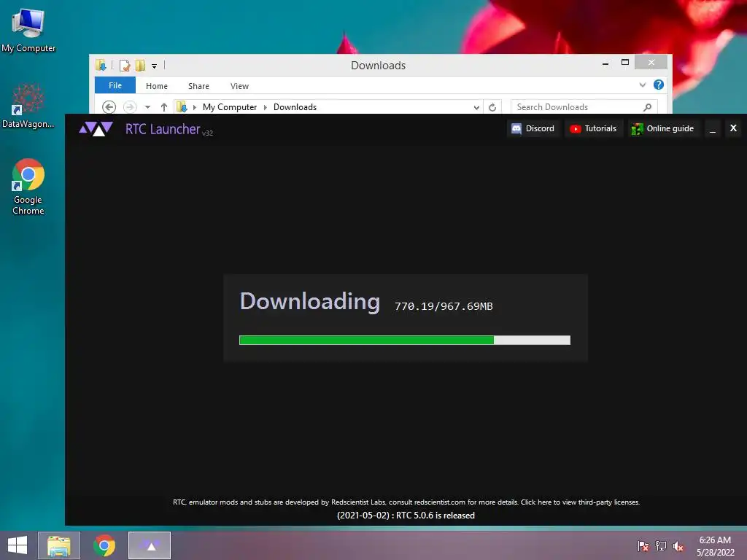Close the RTC Launcher with the X
Screen dimensions: 747x560
coord(733,128)
